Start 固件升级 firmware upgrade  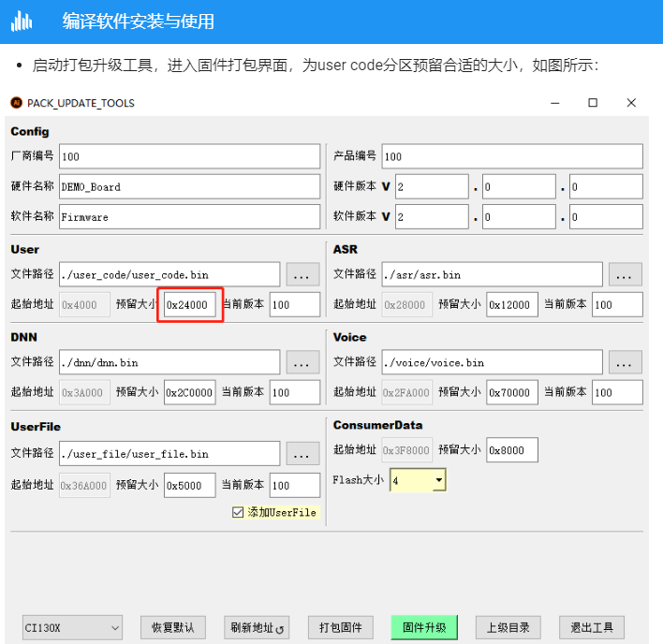click(x=423, y=627)
